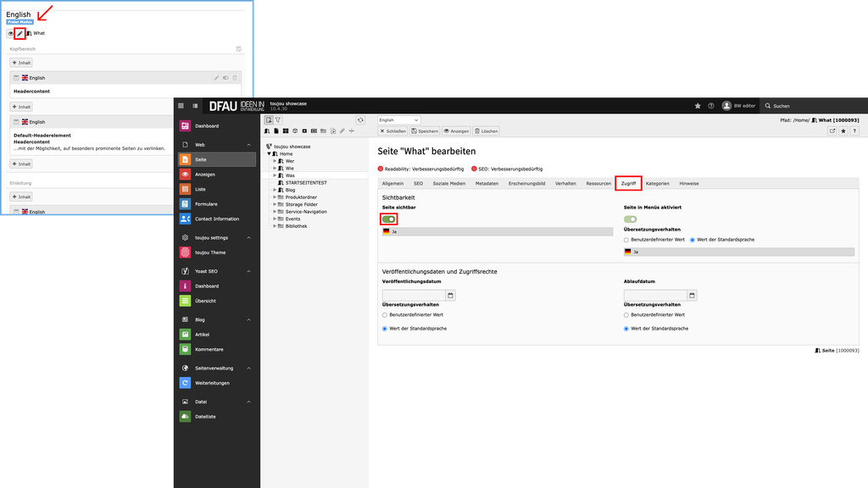Image resolution: width=868 pixels, height=488 pixels.
Task: Open the English language dropdown
Action: click(398, 120)
